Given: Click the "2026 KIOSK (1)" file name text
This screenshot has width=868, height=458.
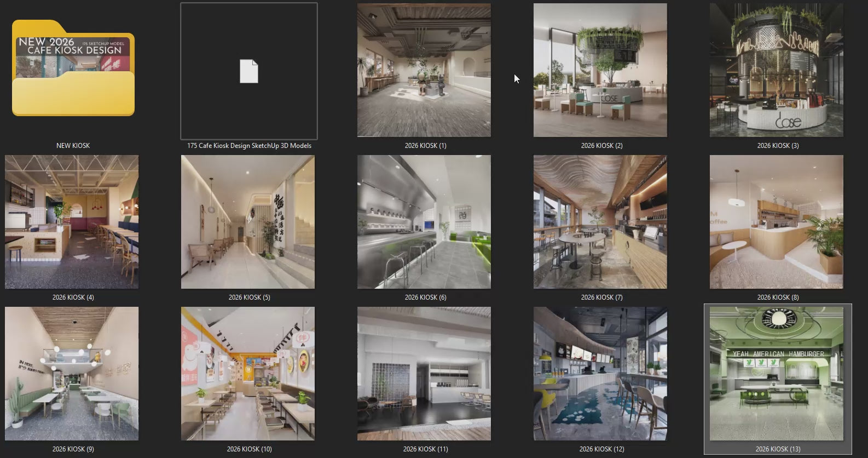Looking at the screenshot, I should point(425,146).
